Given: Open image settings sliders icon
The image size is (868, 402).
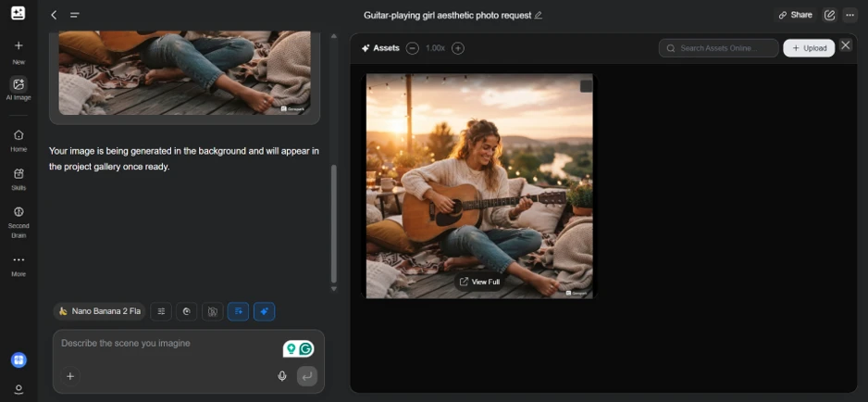Looking at the screenshot, I should (161, 311).
